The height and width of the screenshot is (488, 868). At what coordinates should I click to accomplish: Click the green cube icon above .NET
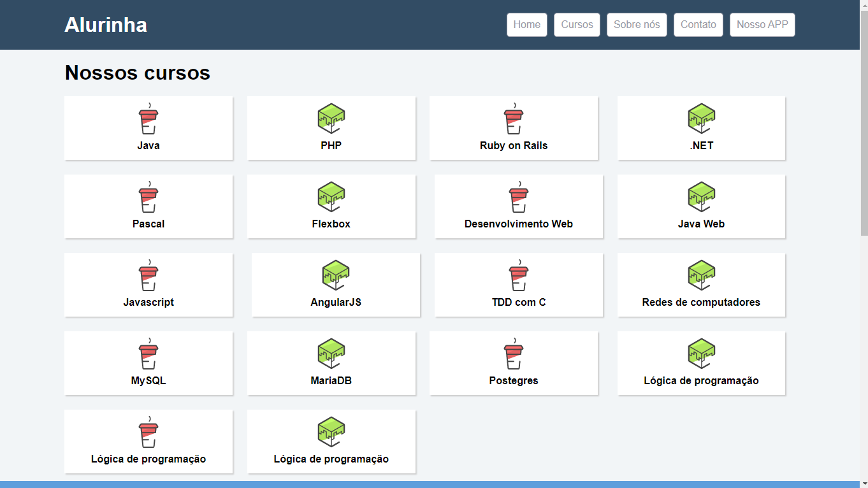pyautogui.click(x=701, y=118)
